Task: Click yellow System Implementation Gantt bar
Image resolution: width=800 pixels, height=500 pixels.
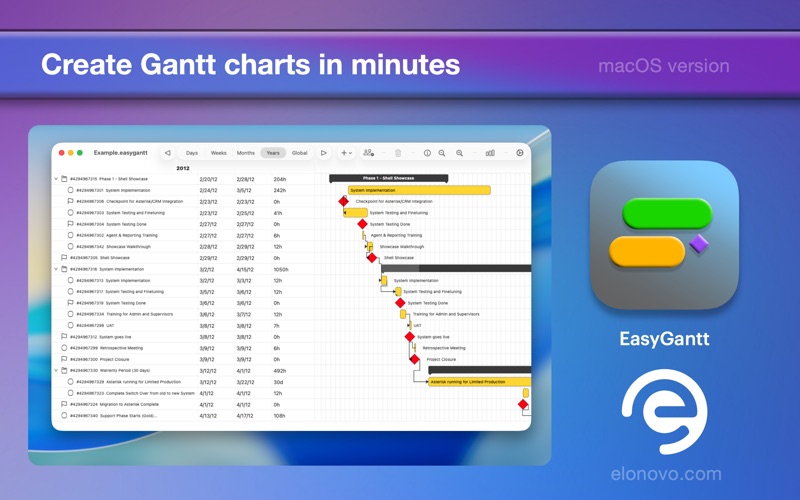Action: [x=419, y=190]
